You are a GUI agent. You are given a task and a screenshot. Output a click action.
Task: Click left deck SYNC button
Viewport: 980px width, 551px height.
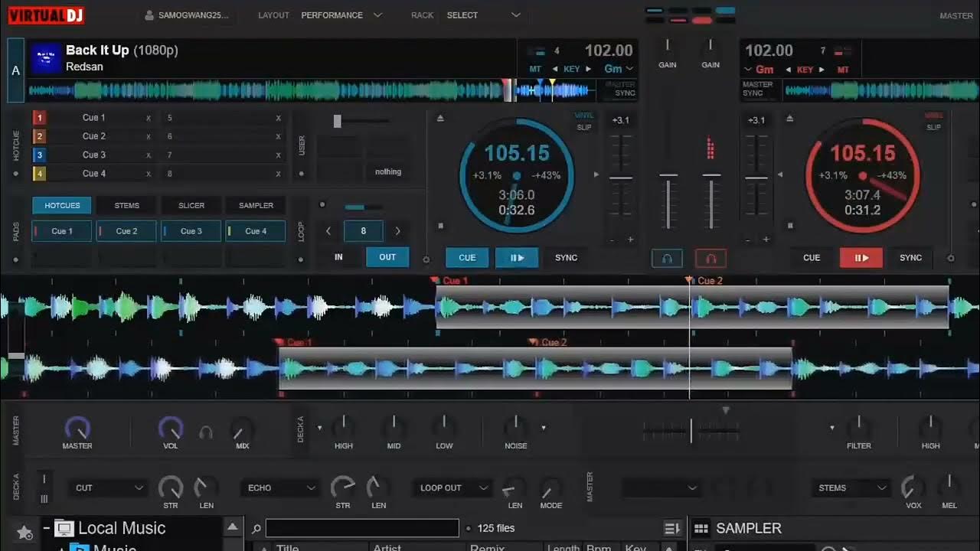(x=567, y=258)
